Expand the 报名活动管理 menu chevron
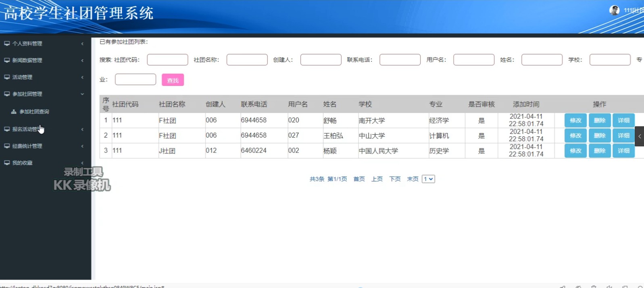Image resolution: width=644 pixels, height=288 pixels. pyautogui.click(x=82, y=129)
